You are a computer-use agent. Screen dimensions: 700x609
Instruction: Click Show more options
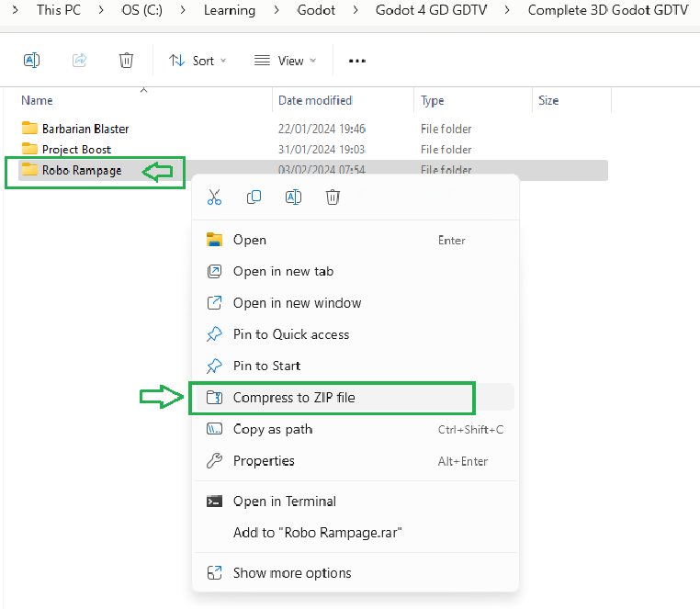pos(355,573)
